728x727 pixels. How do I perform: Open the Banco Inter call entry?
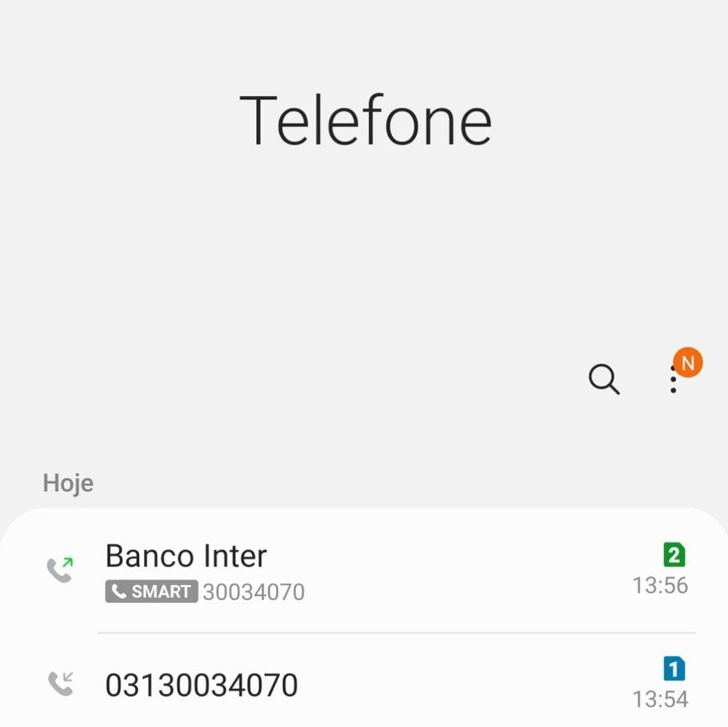364,572
